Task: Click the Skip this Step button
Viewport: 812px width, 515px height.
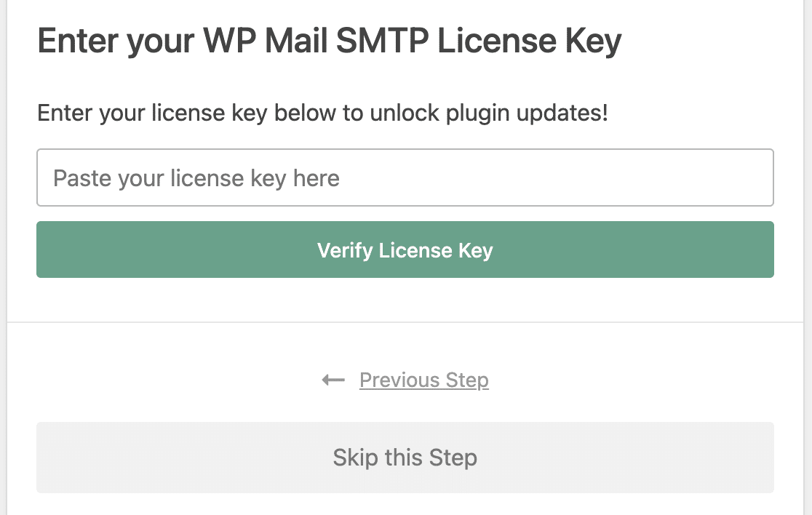Action: (405, 458)
